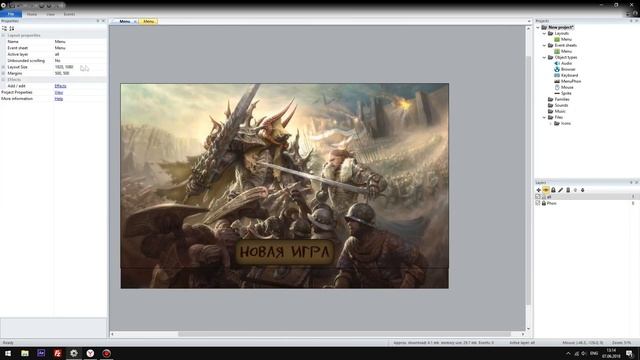640x360 pixels.
Task: Click the ENG language indicator in system tray
Action: click(594, 353)
